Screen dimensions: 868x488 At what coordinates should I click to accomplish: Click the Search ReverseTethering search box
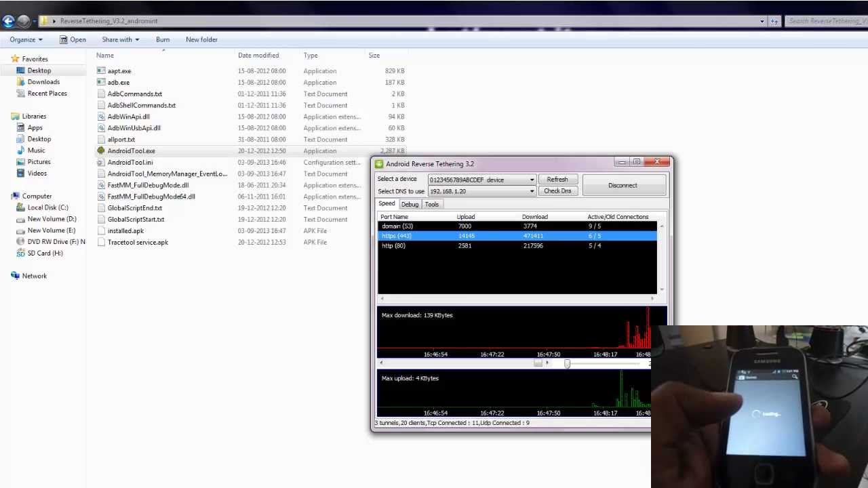coord(826,21)
